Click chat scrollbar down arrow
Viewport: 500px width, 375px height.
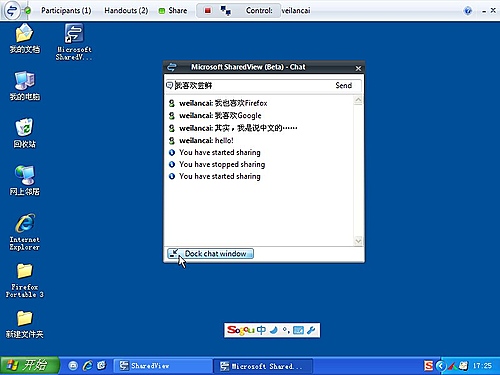pos(358,241)
